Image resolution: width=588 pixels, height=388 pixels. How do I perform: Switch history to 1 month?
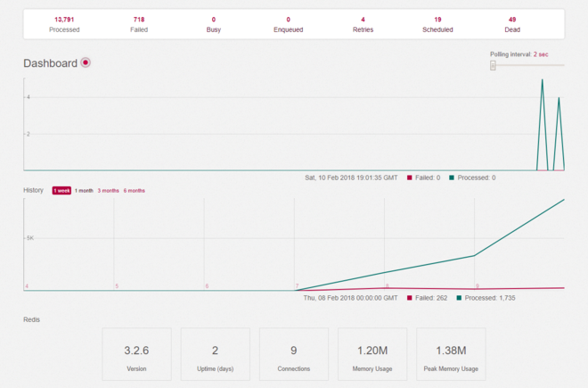pos(84,191)
